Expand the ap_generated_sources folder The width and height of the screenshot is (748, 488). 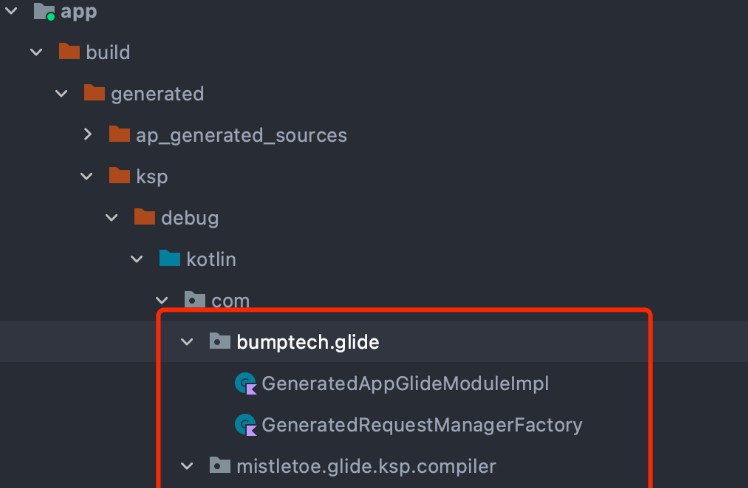(87, 135)
